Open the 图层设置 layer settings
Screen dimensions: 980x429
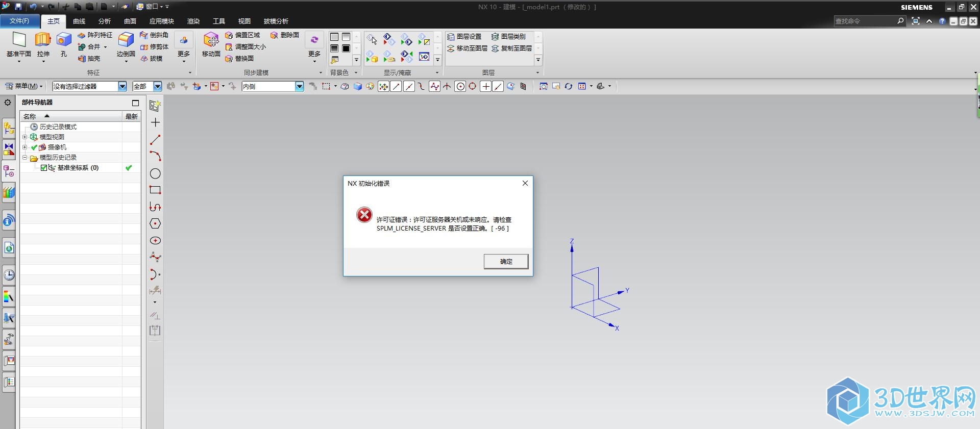pos(464,37)
